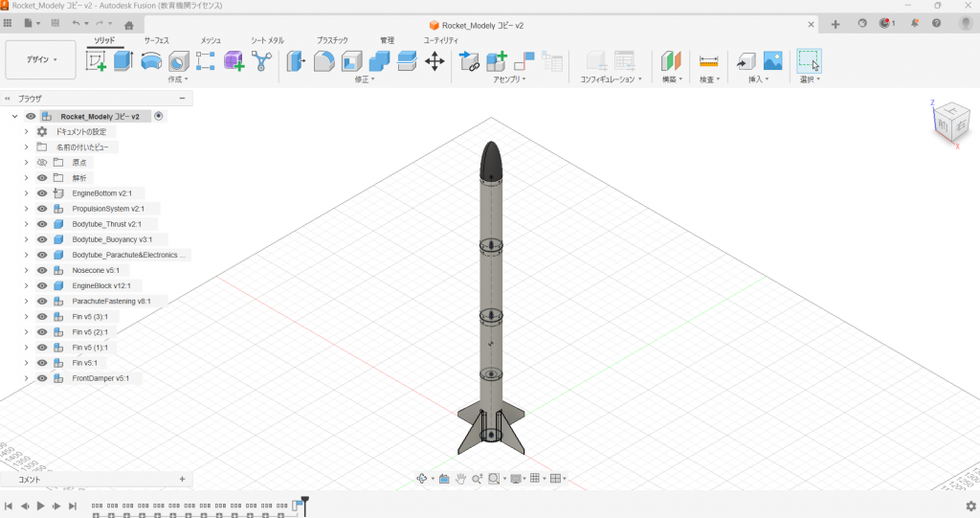
Task: Hide the Nosecone v5:1 component
Action: [x=42, y=270]
